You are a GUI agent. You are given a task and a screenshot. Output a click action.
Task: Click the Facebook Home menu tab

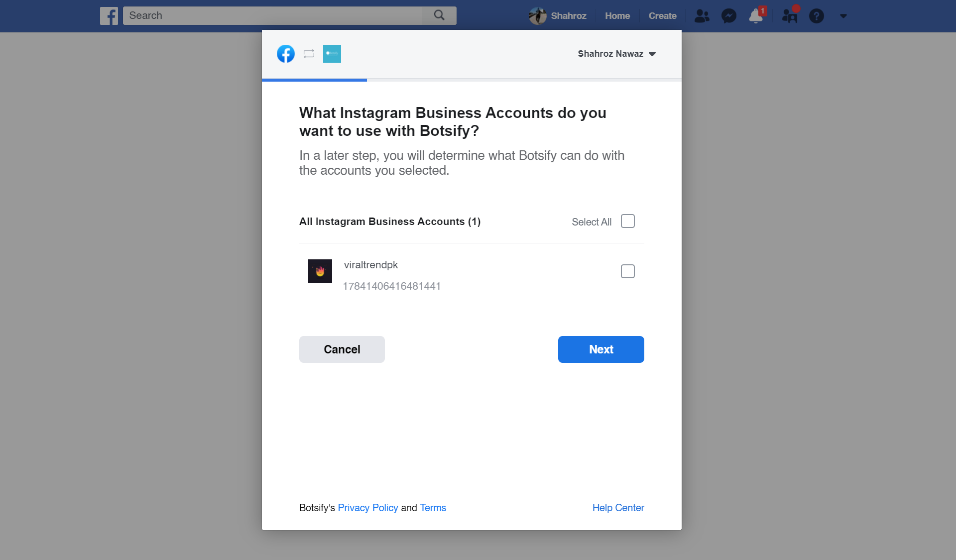click(616, 15)
